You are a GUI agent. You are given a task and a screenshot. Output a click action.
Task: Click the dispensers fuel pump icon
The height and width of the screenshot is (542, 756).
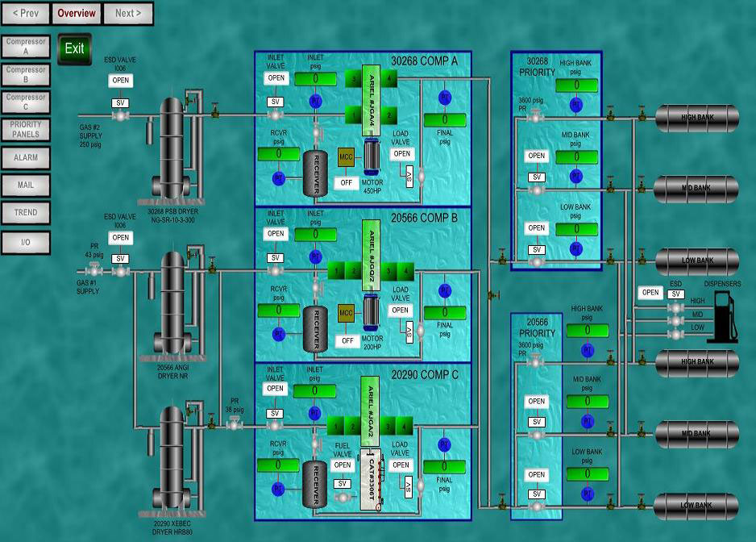pos(723,318)
